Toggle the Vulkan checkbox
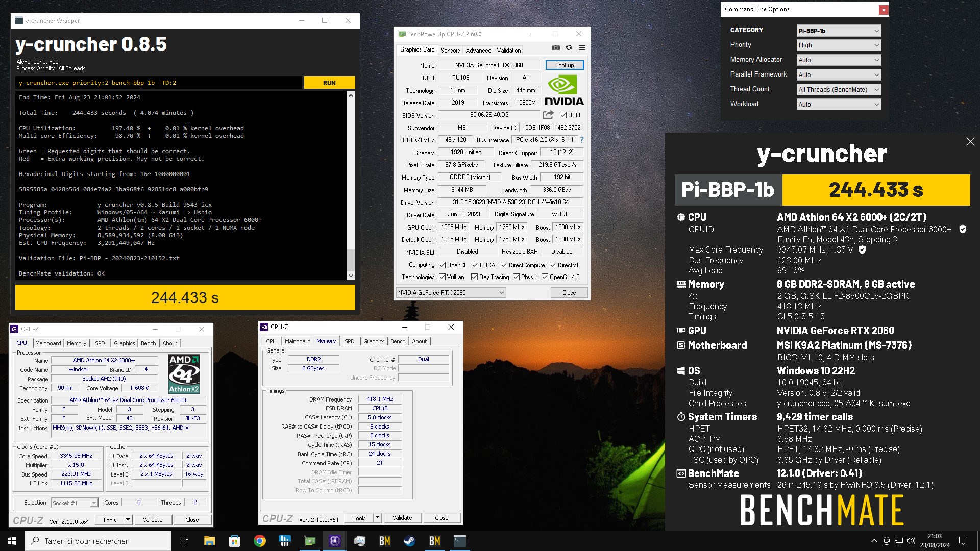The width and height of the screenshot is (980, 551). [442, 277]
